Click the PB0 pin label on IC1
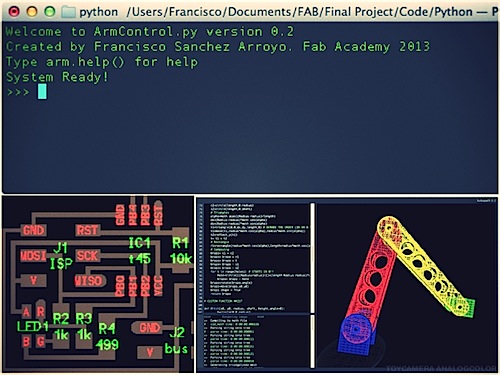The height and width of the screenshot is (375, 500). point(120,286)
